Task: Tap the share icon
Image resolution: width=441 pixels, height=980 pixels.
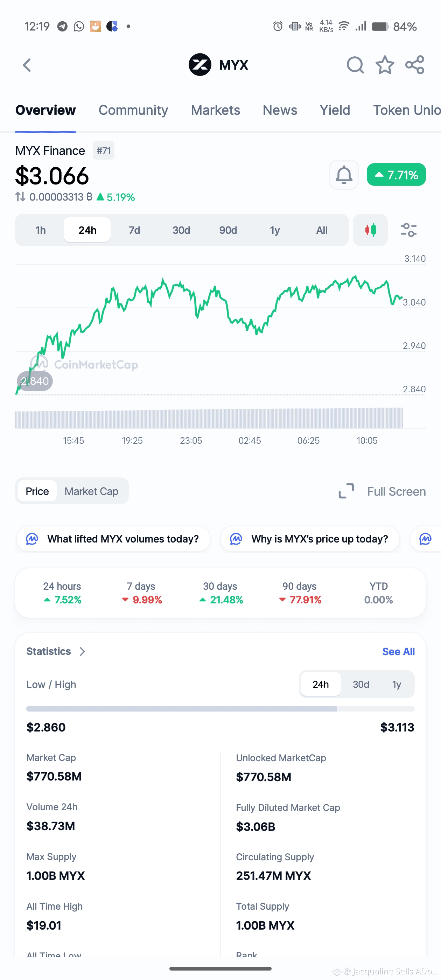Action: click(415, 65)
